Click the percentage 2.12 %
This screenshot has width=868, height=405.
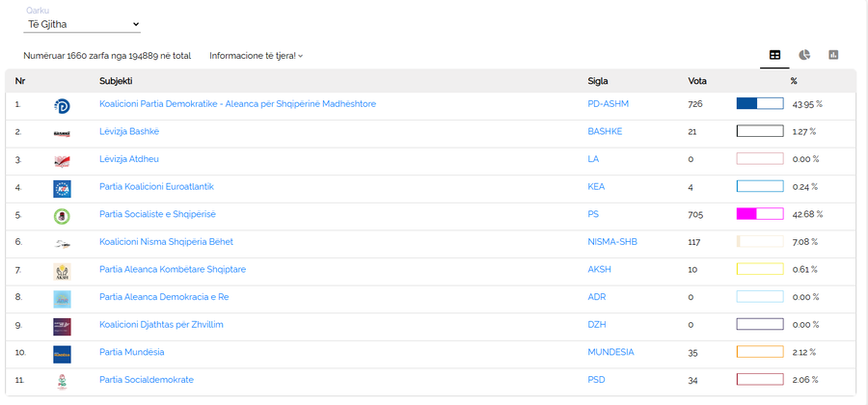coord(804,352)
